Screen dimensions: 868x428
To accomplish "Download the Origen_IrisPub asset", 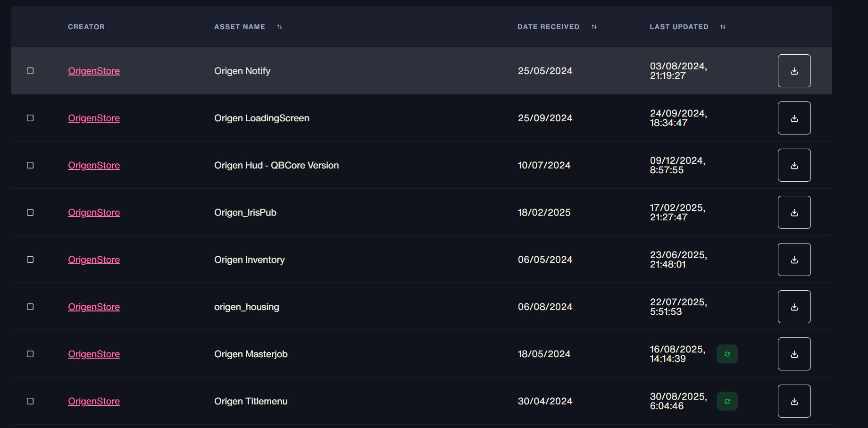I will pyautogui.click(x=794, y=212).
